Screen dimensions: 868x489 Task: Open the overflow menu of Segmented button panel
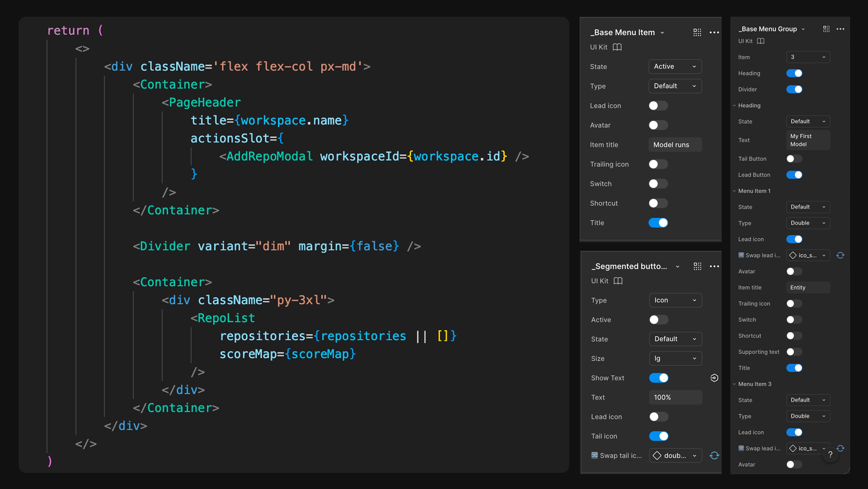point(714,266)
